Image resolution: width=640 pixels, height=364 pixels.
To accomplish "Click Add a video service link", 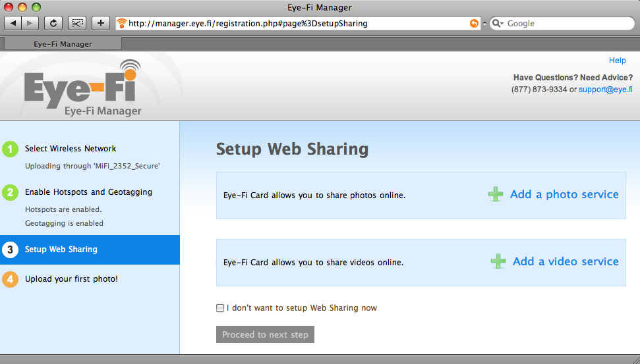I will point(566,261).
